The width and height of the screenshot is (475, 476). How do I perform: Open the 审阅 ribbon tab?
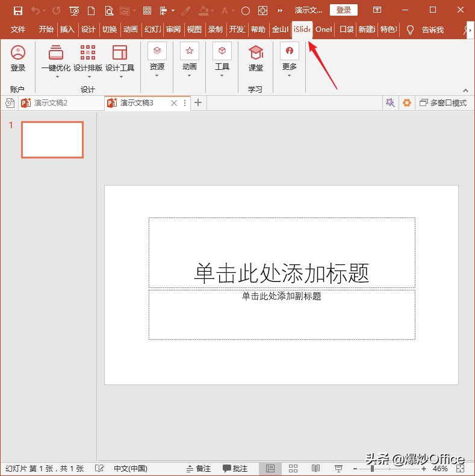point(173,30)
